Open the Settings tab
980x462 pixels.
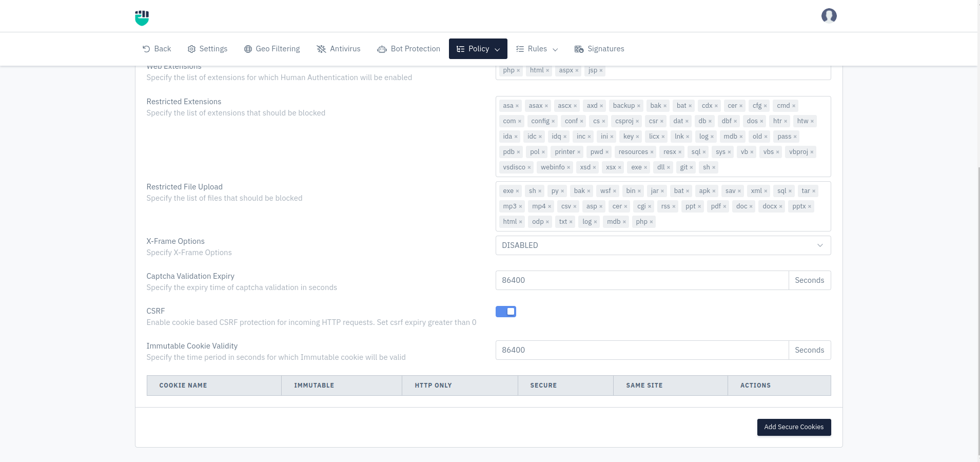(x=207, y=49)
